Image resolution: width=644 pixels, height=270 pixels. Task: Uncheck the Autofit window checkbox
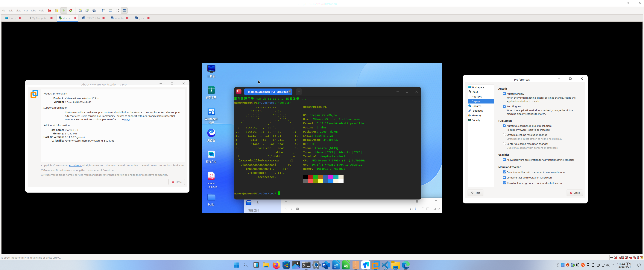click(x=504, y=94)
